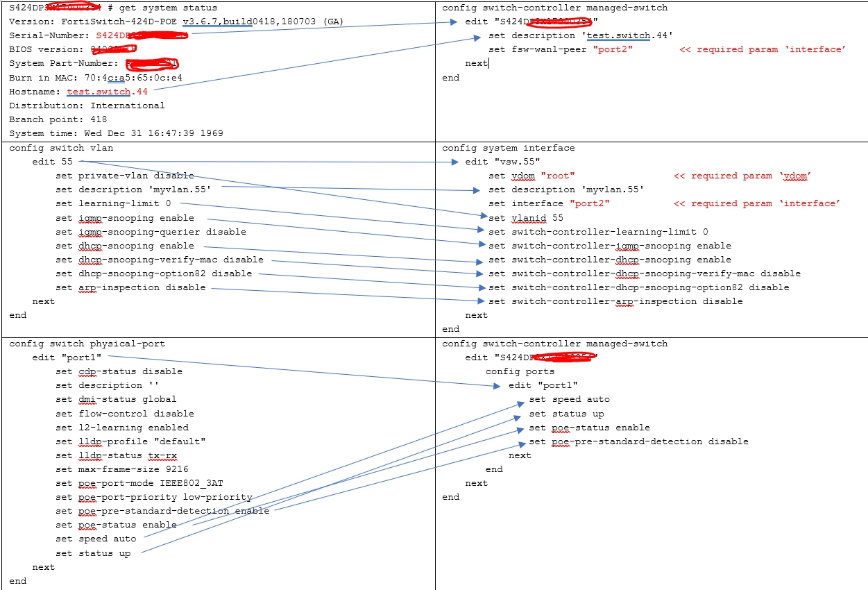The width and height of the screenshot is (868, 590).
Task: Click 'set poe-pre-standard-detection disable' line
Action: click(x=639, y=441)
